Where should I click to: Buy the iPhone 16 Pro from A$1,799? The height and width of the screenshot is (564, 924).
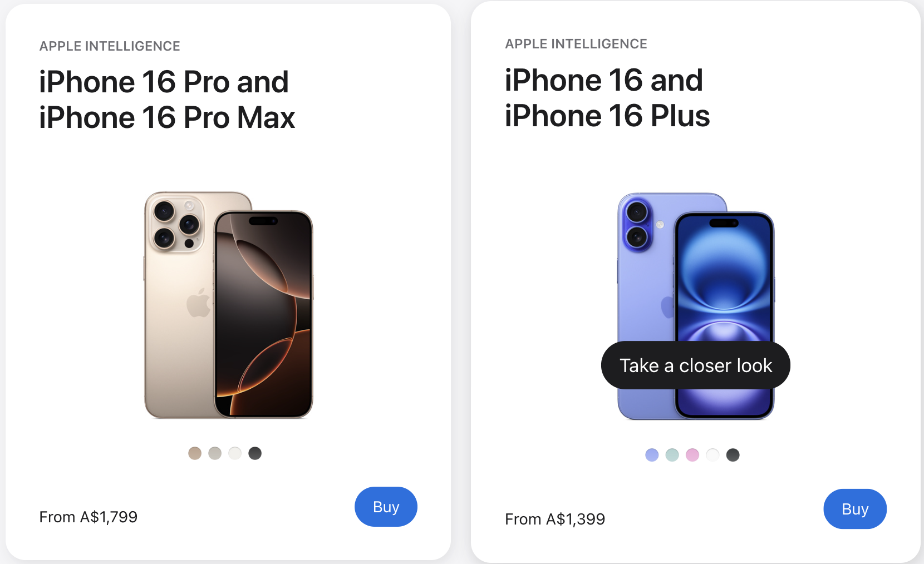point(386,507)
